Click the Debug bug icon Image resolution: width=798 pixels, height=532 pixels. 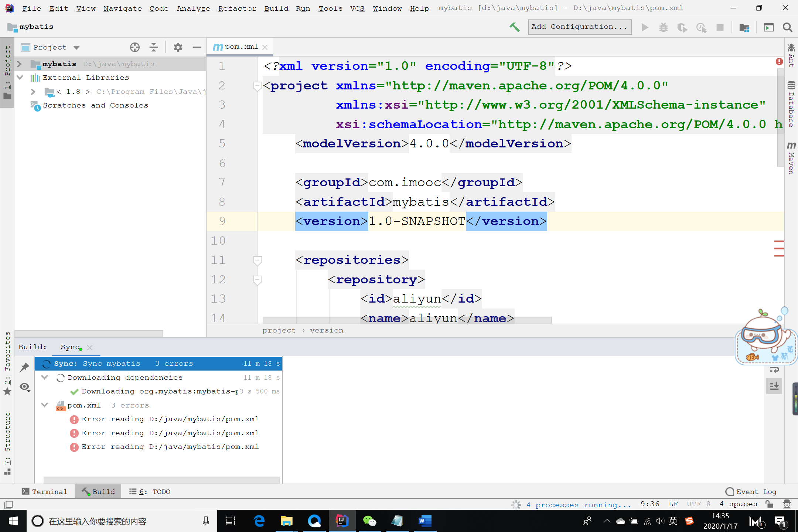[x=664, y=27]
